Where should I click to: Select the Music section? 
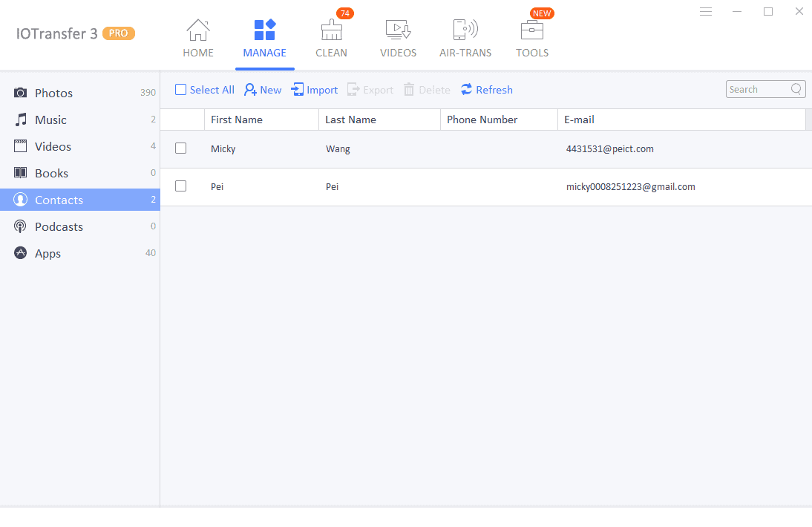tap(50, 120)
